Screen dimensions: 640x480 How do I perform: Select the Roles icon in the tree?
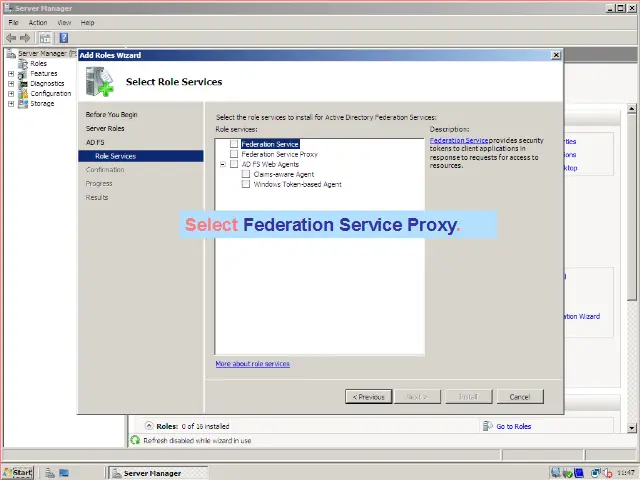pyautogui.click(x=23, y=64)
